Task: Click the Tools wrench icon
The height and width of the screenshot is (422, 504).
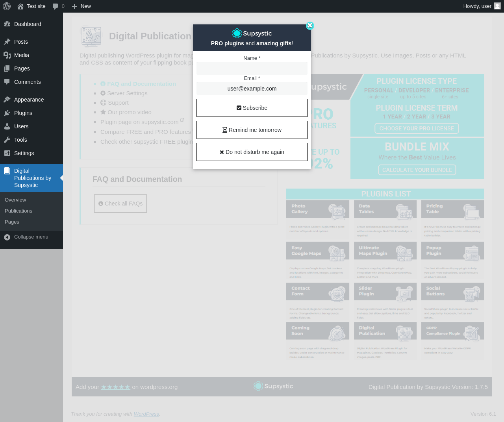Action: coord(7,140)
